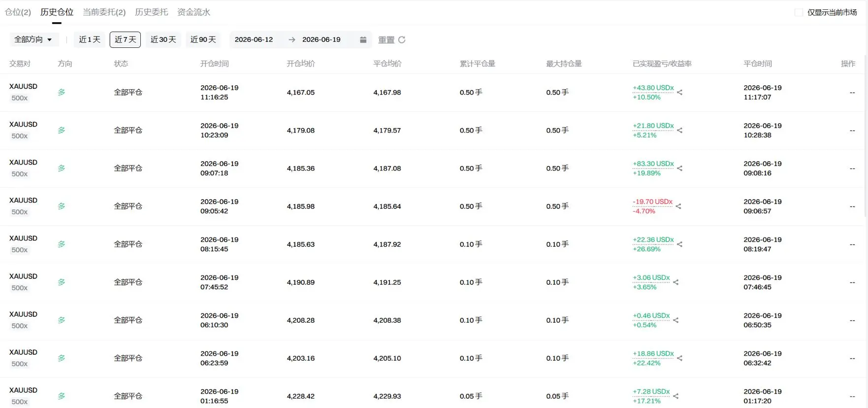This screenshot has height=408, width=868.
Task: Click the +43.80 USDx profit value
Action: click(x=653, y=88)
